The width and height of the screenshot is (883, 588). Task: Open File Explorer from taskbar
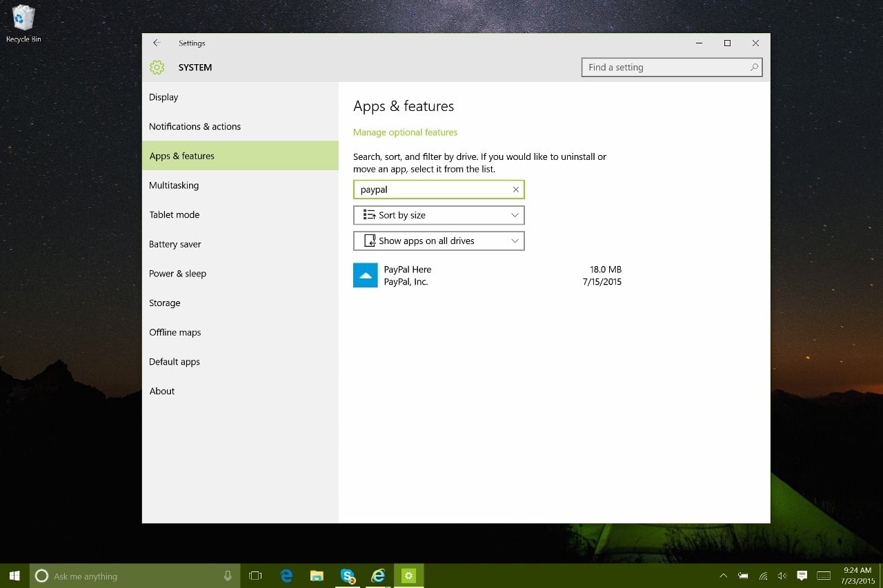[x=317, y=576]
